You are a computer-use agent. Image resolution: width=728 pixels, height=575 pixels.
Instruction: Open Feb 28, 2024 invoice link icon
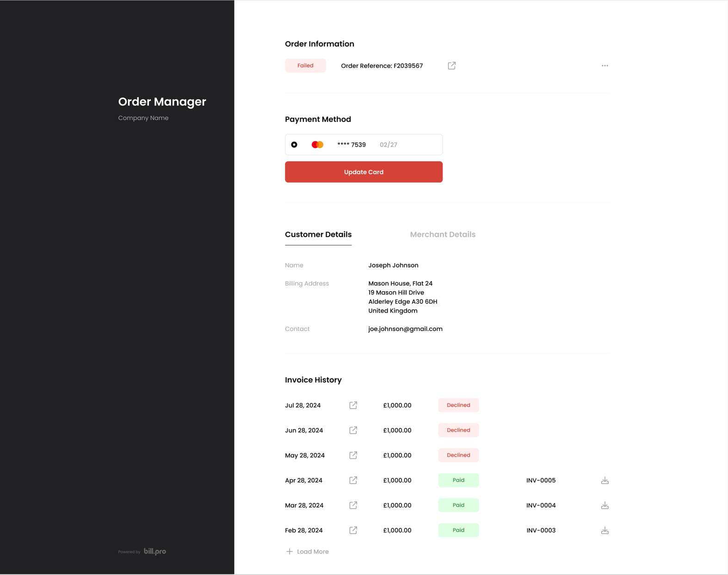353,530
